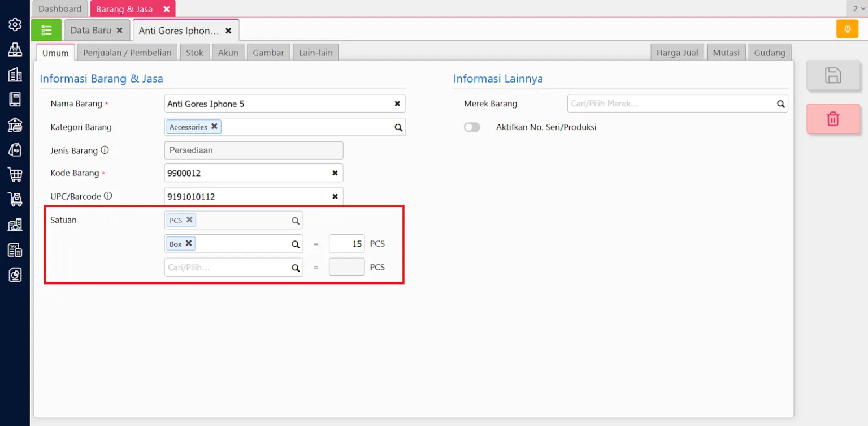868x426 pixels.
Task: Click the Satuan label
Action: coord(63,220)
